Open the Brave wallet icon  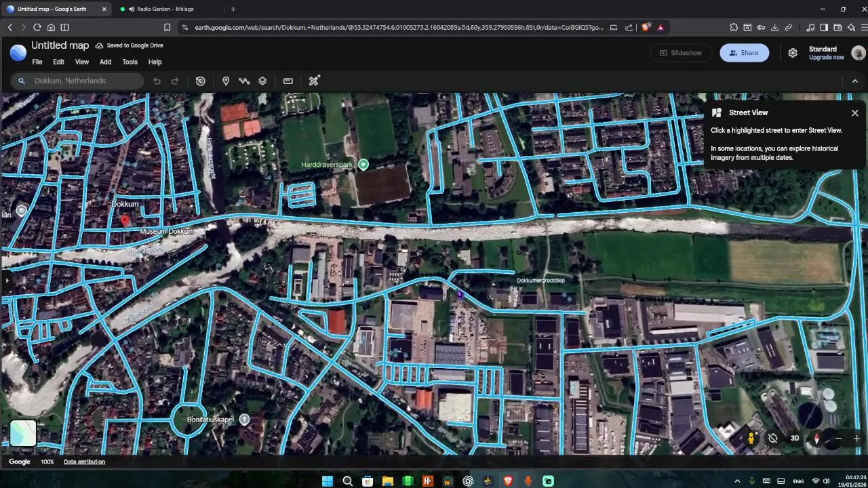pyautogui.click(x=837, y=27)
